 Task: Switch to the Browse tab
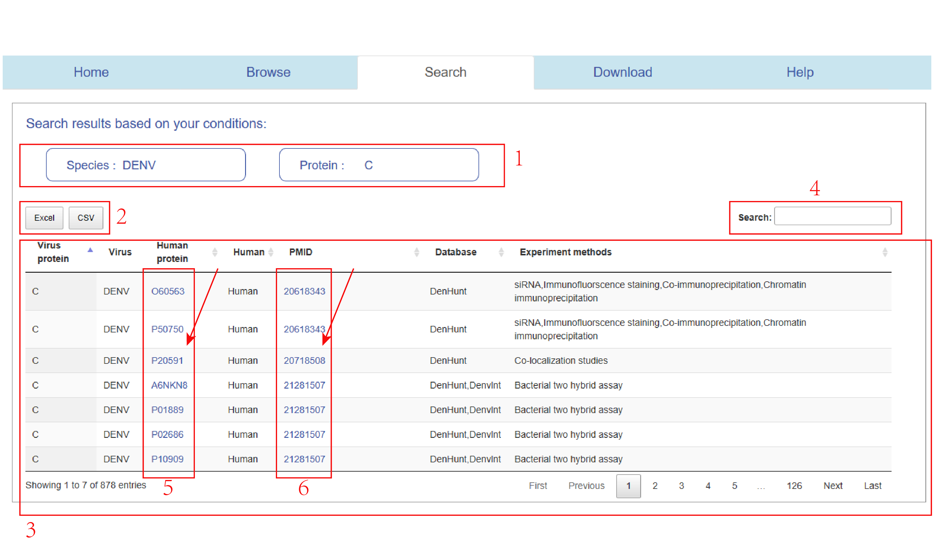268,72
